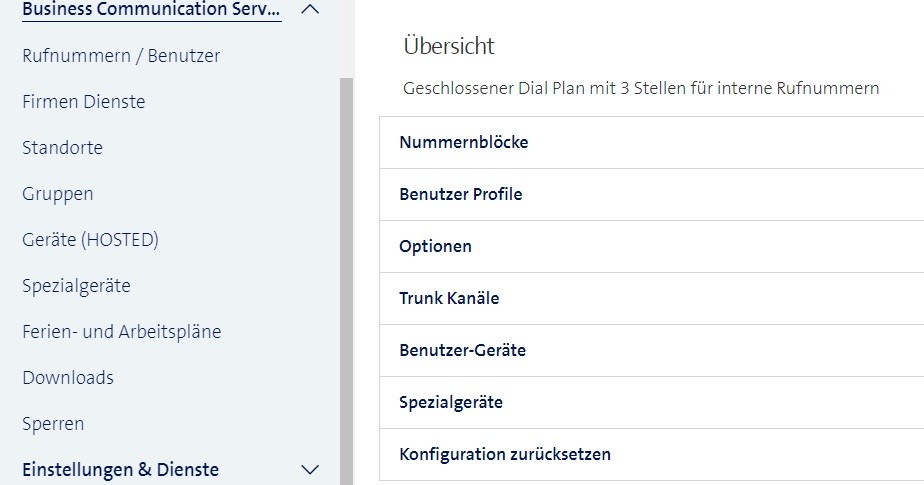Screen dimensions: 924x485
Task: Open Sperren sidebar entry
Action: [53, 424]
